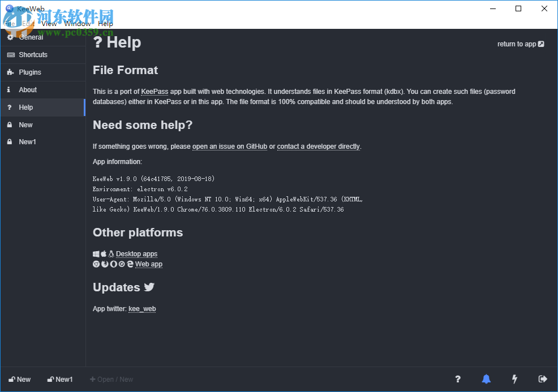Screen dimensions: 558x392
Task: Open the View menu
Action: click(49, 24)
